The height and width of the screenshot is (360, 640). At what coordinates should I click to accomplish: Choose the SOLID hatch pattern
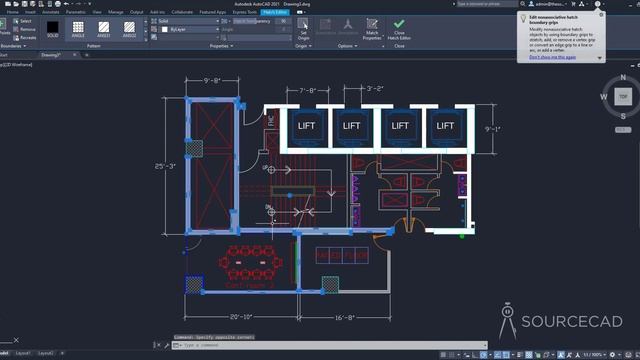pyautogui.click(x=53, y=29)
